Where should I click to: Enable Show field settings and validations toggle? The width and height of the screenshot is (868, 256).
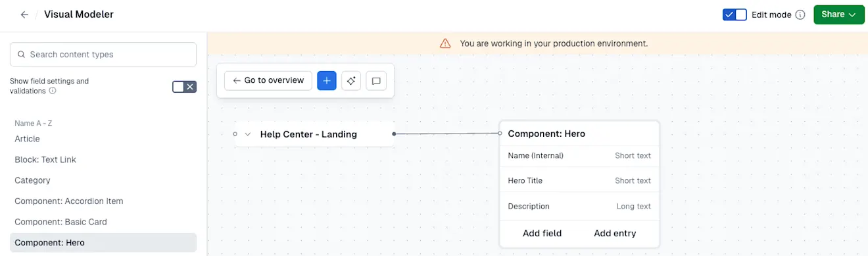click(x=184, y=86)
